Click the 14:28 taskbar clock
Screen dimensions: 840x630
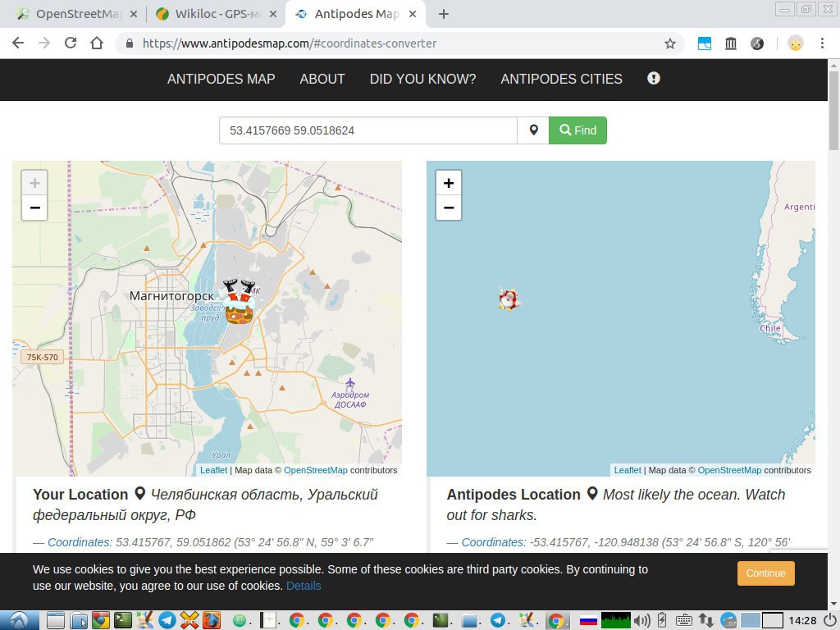point(802,620)
